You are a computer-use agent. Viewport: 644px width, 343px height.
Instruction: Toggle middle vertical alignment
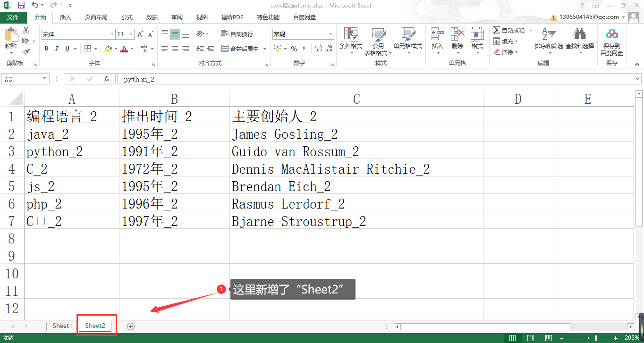(175, 34)
